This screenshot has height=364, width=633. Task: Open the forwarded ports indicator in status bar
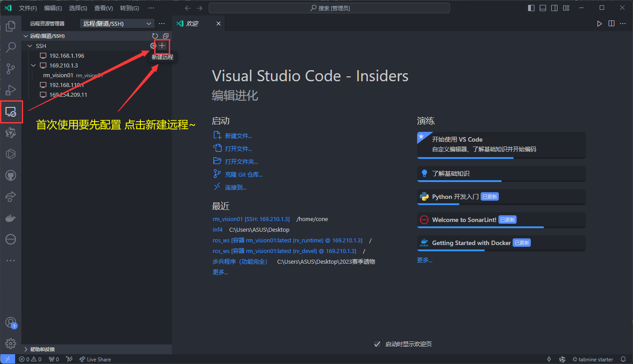[54, 359]
